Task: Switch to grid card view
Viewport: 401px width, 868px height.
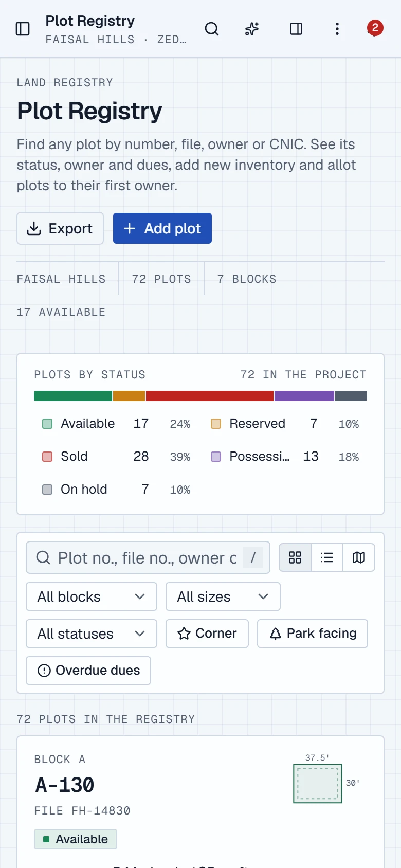Action: (x=295, y=557)
